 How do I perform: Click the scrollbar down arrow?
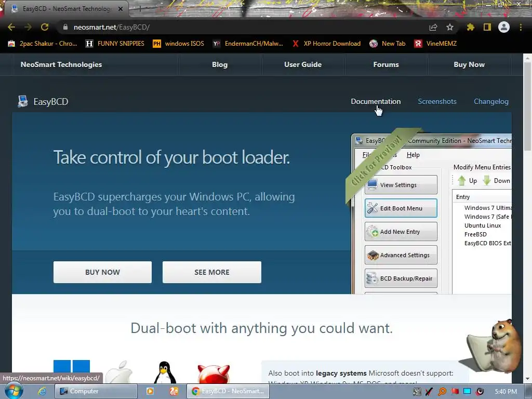[528, 379]
